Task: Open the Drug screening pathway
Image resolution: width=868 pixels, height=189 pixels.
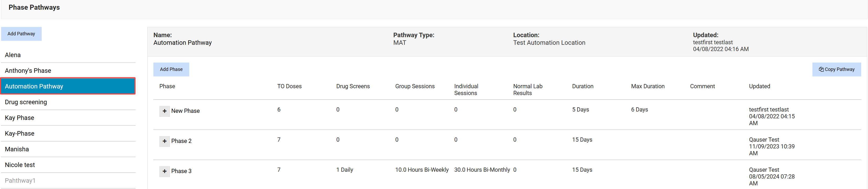Action: pyautogui.click(x=26, y=102)
